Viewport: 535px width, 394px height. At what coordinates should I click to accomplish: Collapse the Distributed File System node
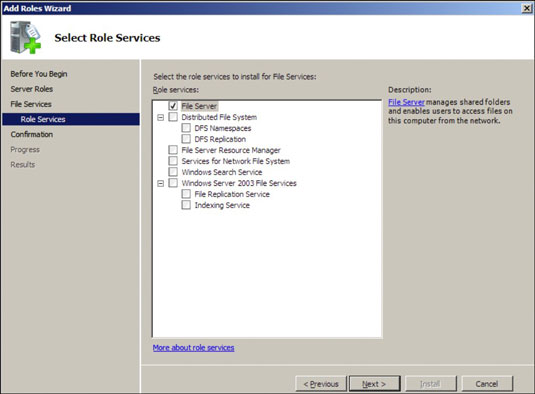(160, 117)
